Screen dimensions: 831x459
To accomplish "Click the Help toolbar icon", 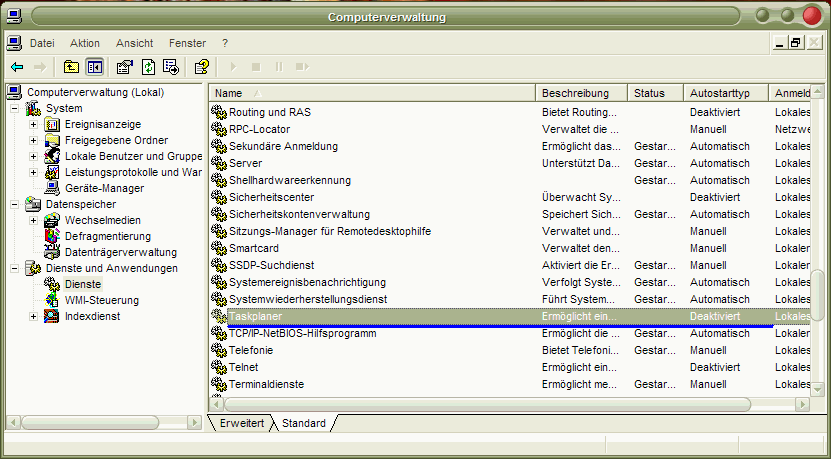I will coord(202,67).
